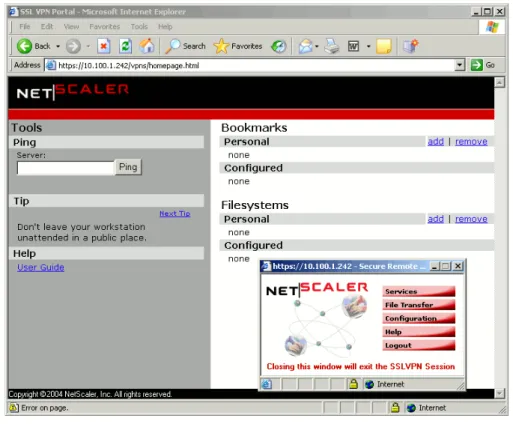Click the Help button in the popup
Viewport: 513px width, 424px height.
pyautogui.click(x=419, y=332)
